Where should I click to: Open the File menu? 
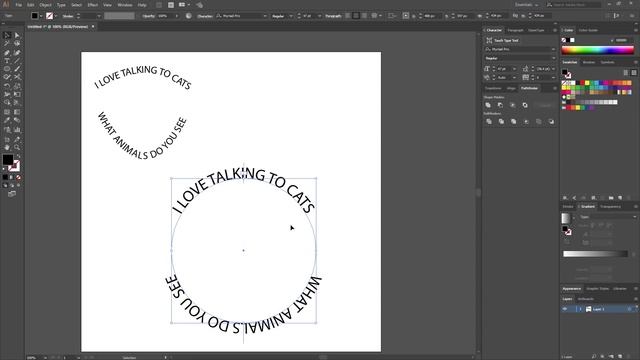[19, 5]
